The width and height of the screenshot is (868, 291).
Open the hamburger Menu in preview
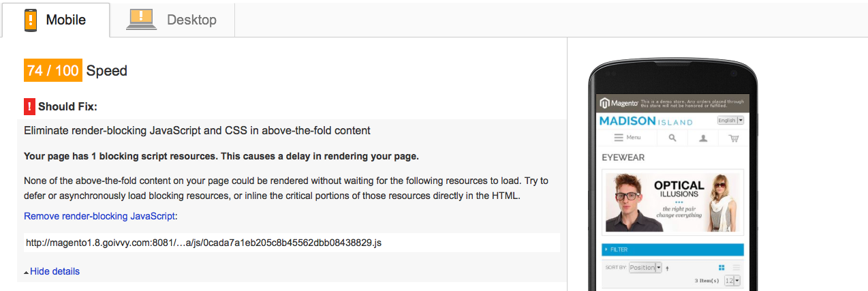click(x=627, y=138)
